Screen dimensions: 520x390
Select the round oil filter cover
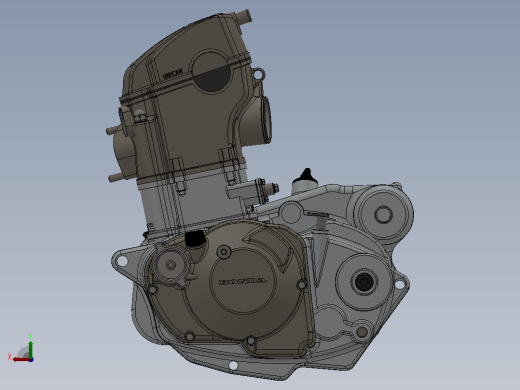[170, 266]
